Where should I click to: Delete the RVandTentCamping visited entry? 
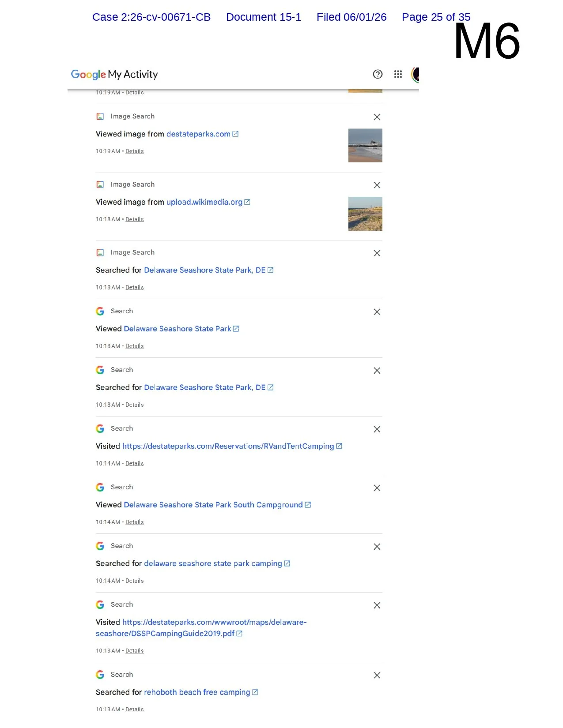(377, 429)
